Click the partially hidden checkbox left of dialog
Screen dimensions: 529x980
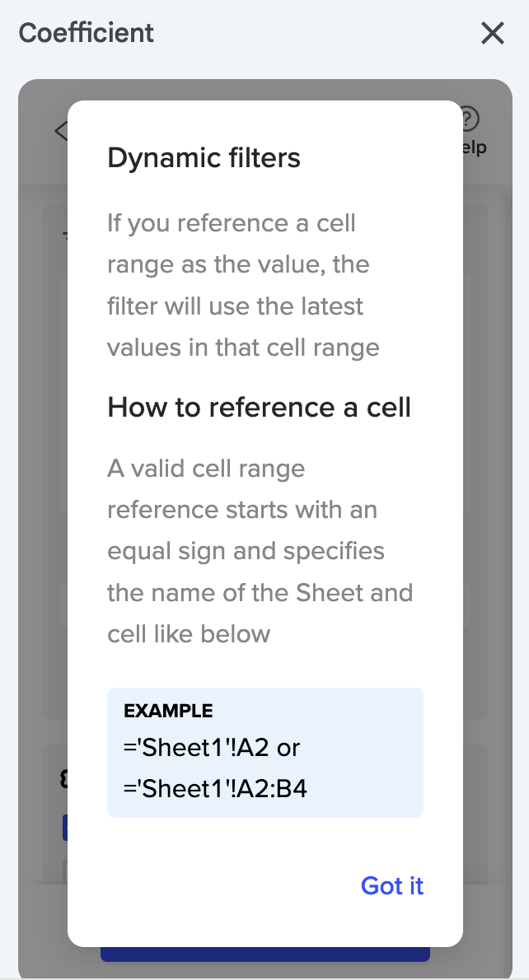pos(64,870)
